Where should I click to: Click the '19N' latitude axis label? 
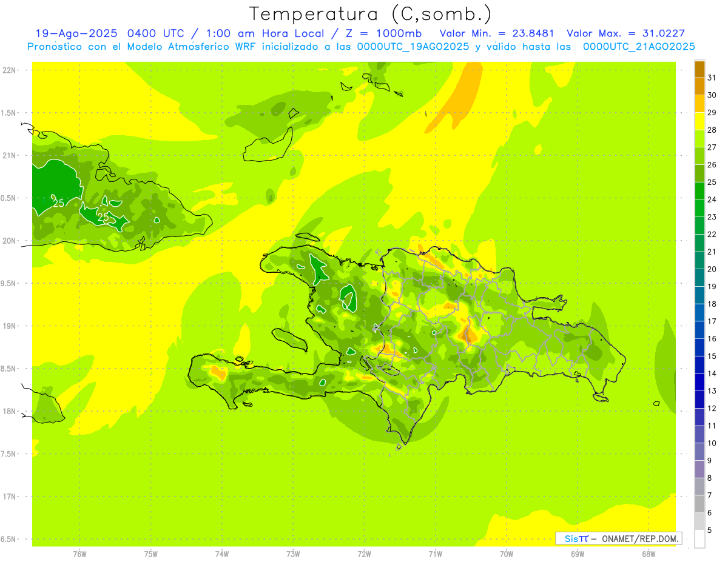pyautogui.click(x=10, y=326)
